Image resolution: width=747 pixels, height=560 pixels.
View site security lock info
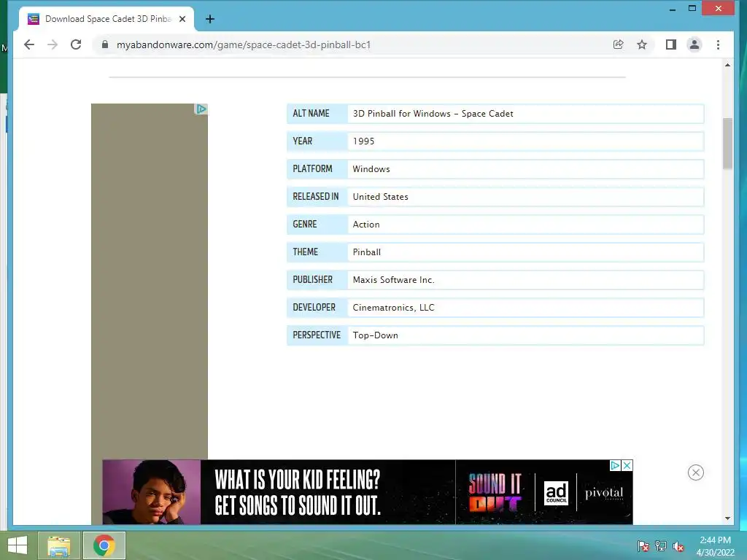tap(105, 44)
